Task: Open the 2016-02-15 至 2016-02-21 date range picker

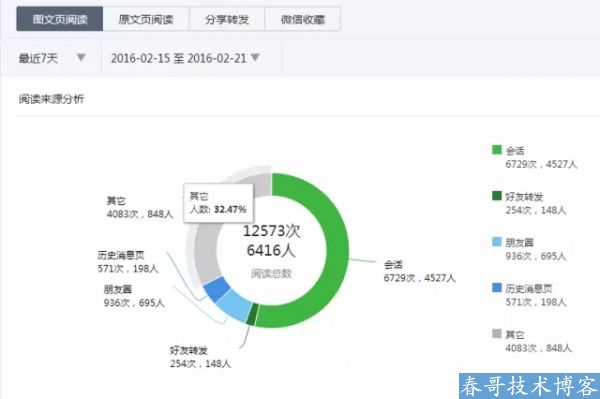Action: (186, 58)
